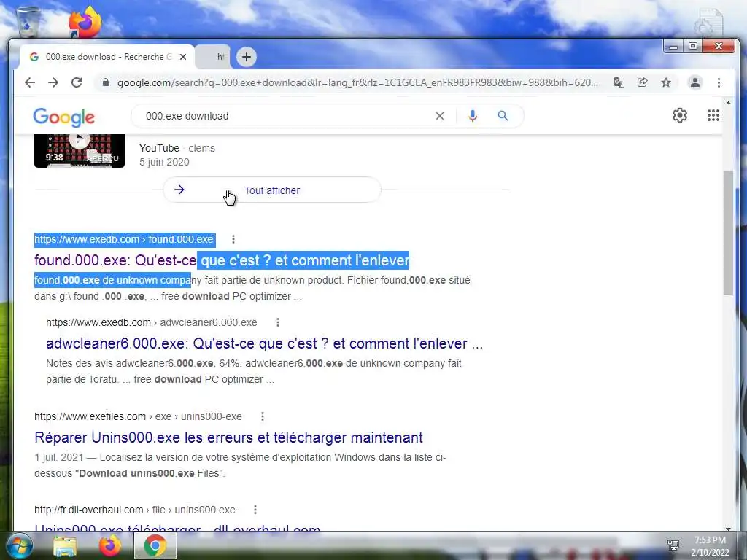Click the Tout afficher button
The width and height of the screenshot is (747, 560).
(x=272, y=190)
